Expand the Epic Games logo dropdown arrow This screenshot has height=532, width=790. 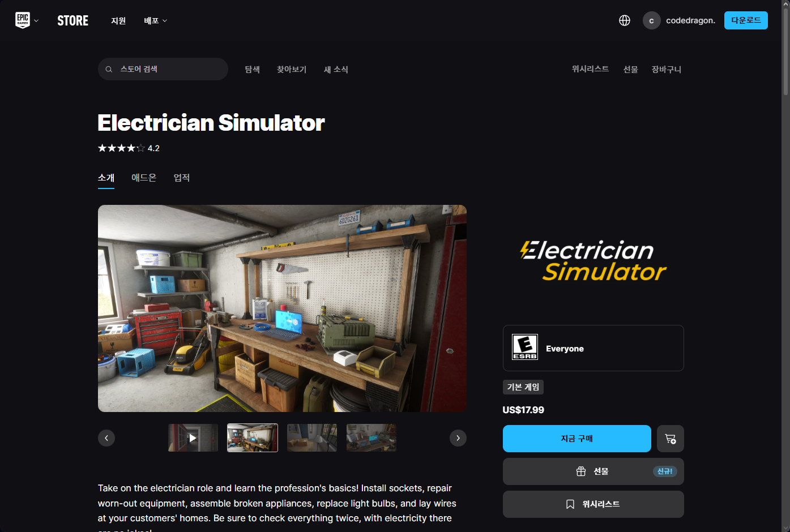point(36,21)
